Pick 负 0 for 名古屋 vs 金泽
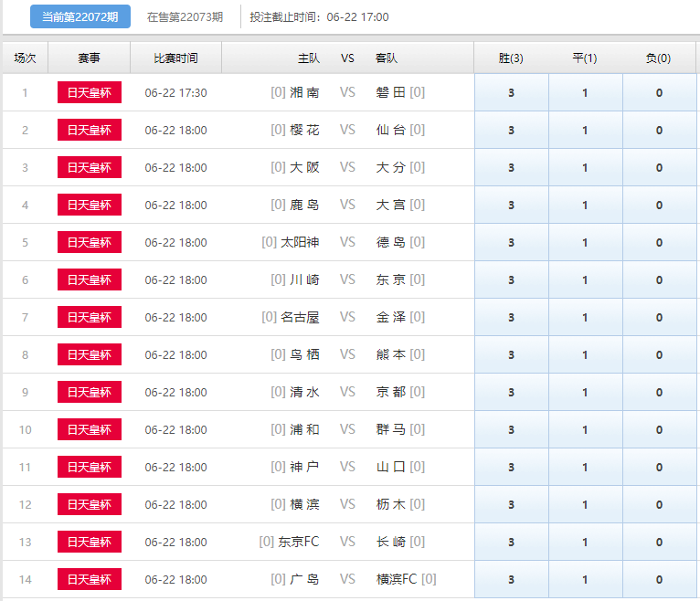Viewport: 700px width, 601px height. 660,318
